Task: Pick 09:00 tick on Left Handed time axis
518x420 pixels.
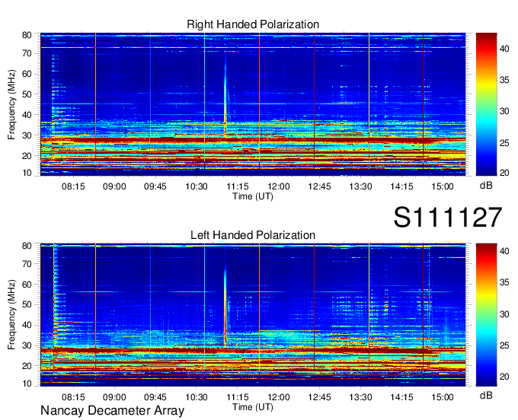Action: [114, 397]
